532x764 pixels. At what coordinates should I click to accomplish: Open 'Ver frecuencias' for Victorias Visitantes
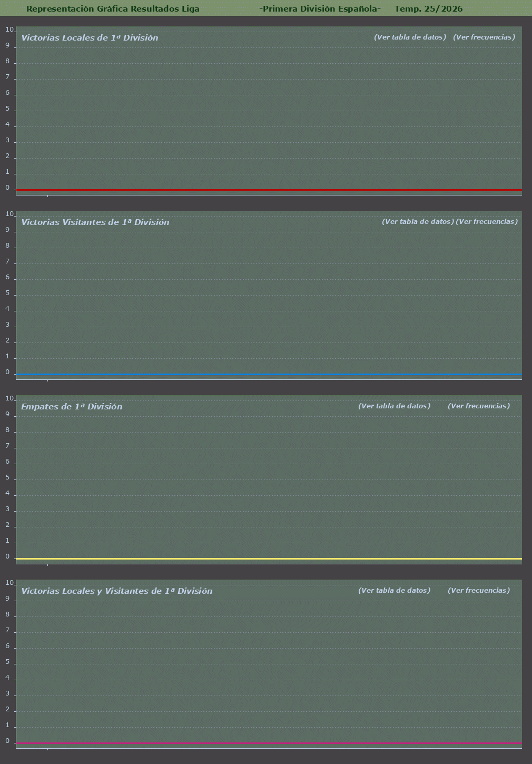486,222
